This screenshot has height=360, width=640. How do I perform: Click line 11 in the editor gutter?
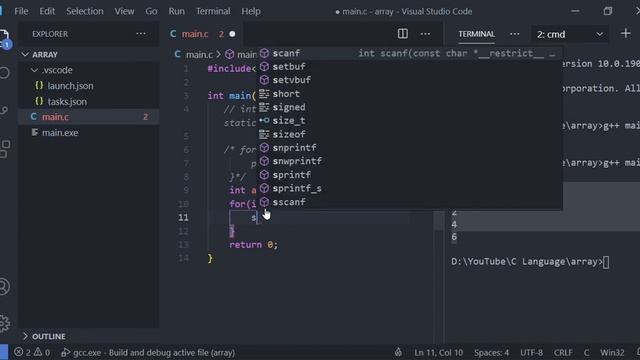coord(183,217)
